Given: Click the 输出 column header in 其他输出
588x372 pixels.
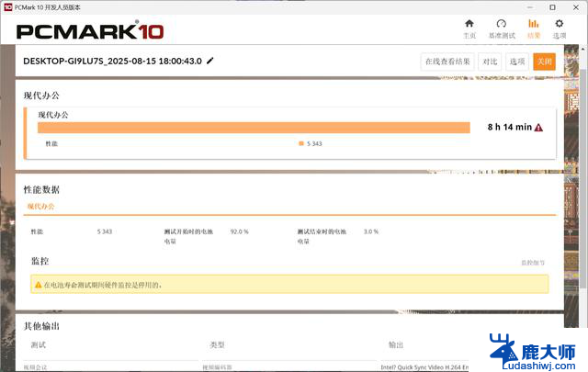Looking at the screenshot, I should point(396,344).
